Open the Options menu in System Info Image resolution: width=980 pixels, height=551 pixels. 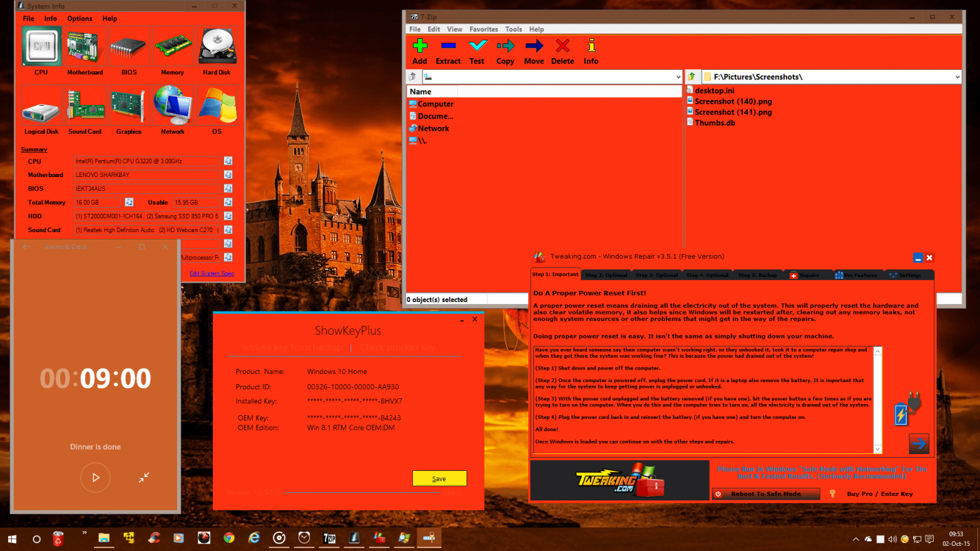click(x=79, y=18)
